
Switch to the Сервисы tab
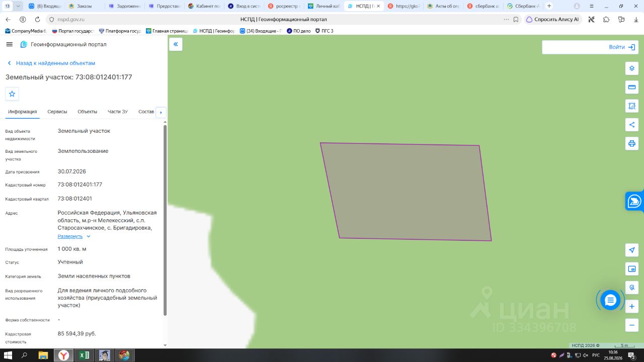[57, 112]
